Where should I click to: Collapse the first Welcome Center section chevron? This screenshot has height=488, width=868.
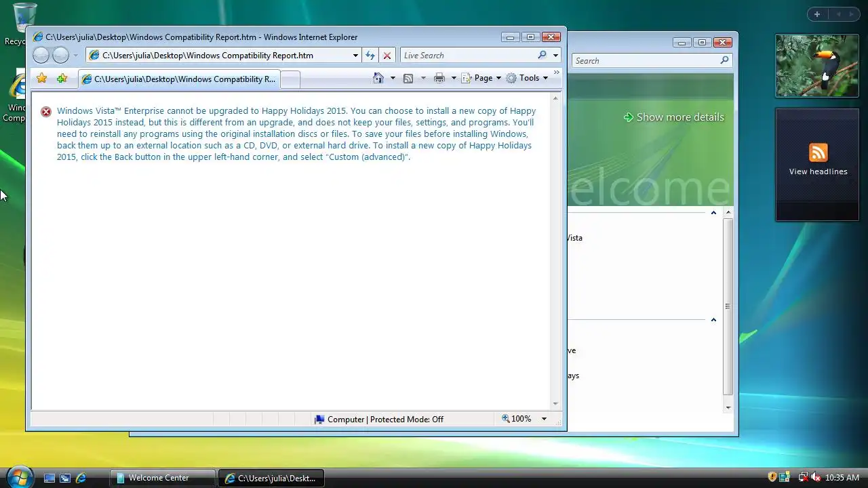click(x=713, y=213)
